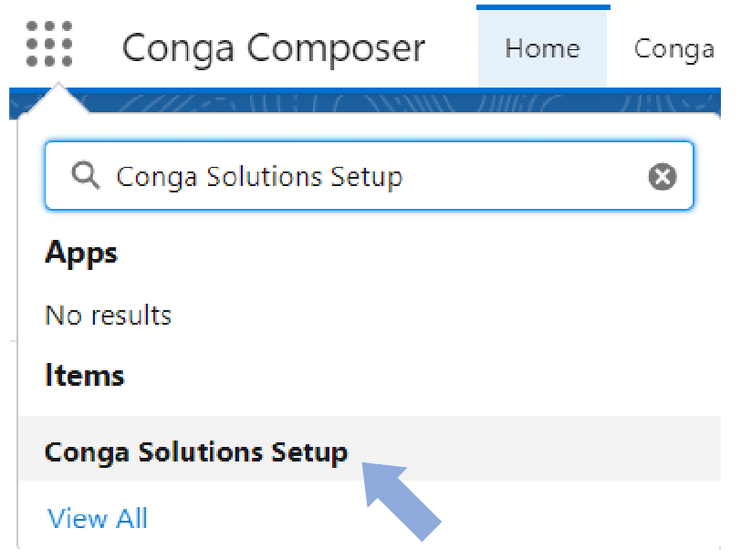The height and width of the screenshot is (560, 741).
Task: Focus the App Launcher search field
Action: [365, 176]
